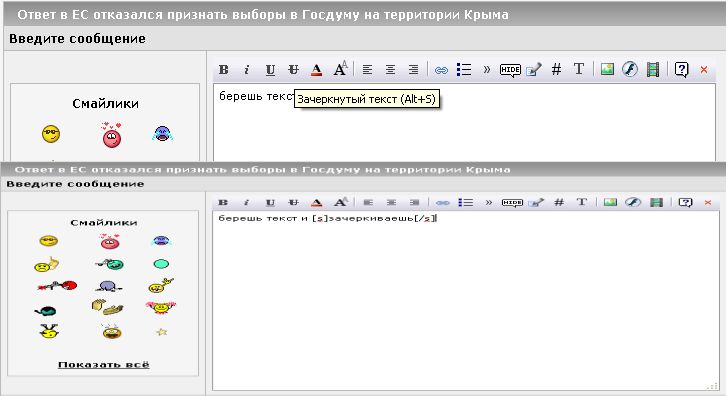The width and height of the screenshot is (726, 396).
Task: Insert red smiley firing a gun
Action: click(x=57, y=286)
